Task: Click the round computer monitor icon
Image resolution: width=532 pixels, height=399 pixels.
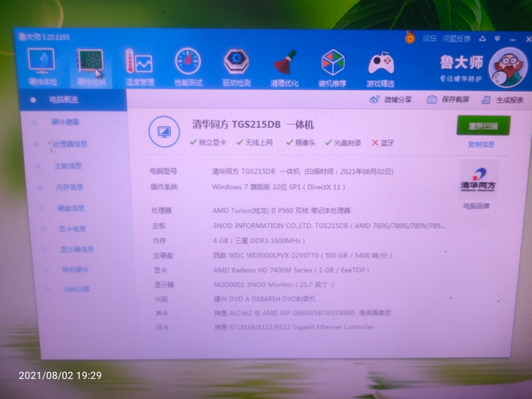Action: coord(164,132)
